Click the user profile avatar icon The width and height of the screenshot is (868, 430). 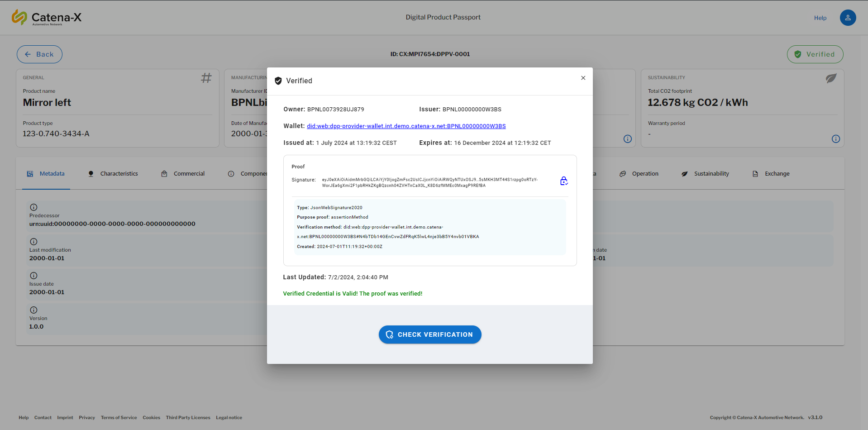[847, 18]
